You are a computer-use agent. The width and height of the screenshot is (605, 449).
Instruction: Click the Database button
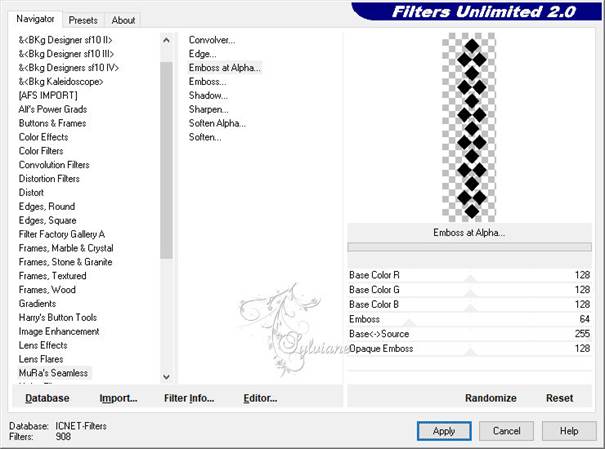click(47, 398)
